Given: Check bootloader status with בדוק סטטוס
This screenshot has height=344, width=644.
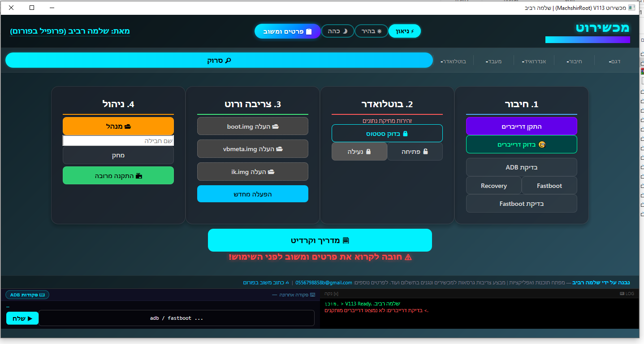Looking at the screenshot, I should tap(387, 133).
